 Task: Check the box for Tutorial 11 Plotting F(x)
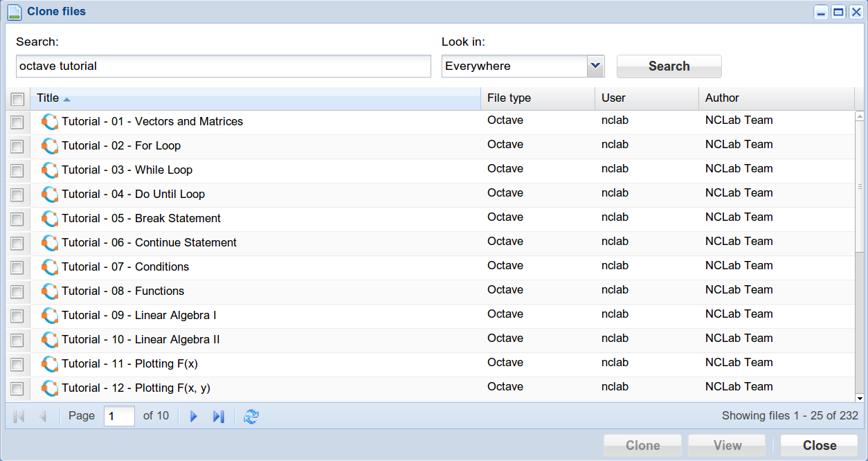coord(17,365)
